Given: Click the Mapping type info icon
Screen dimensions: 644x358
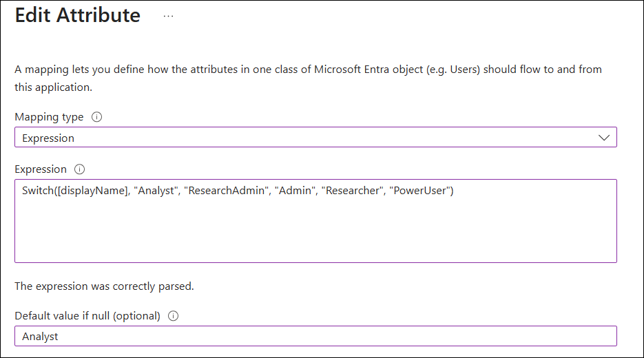Looking at the screenshot, I should (96, 117).
